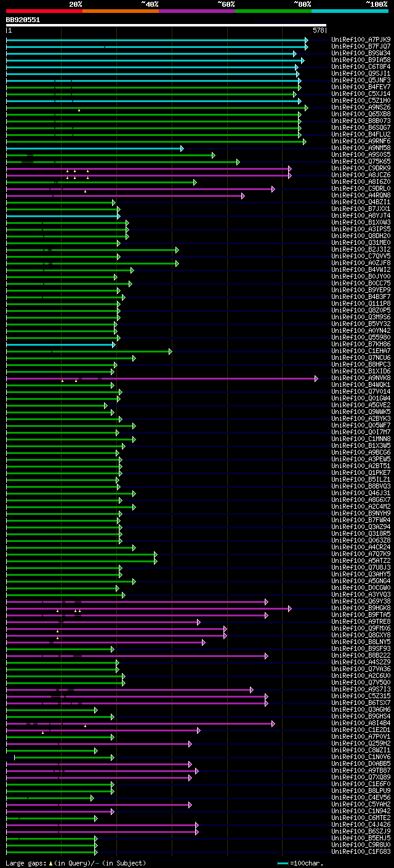The height and width of the screenshot is (868, 394).
Task: Click the purple ~60% identity legend segment
Action: (197, 11)
